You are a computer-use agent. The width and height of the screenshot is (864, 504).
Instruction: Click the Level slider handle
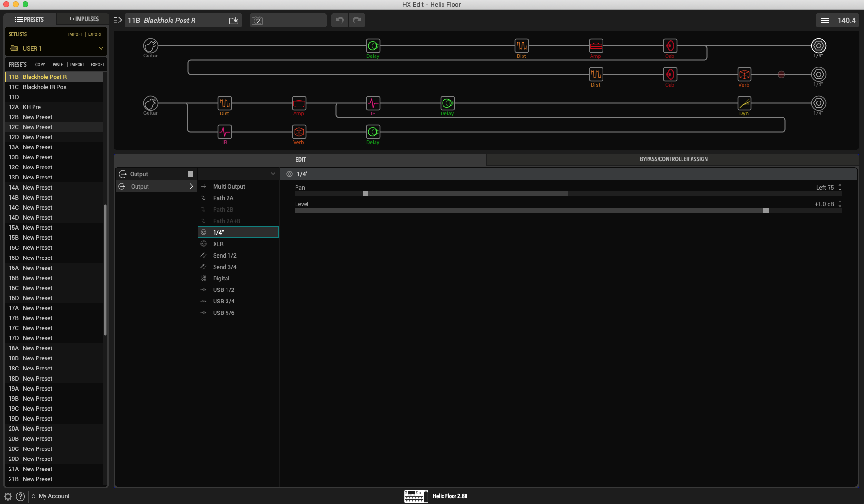click(x=765, y=211)
